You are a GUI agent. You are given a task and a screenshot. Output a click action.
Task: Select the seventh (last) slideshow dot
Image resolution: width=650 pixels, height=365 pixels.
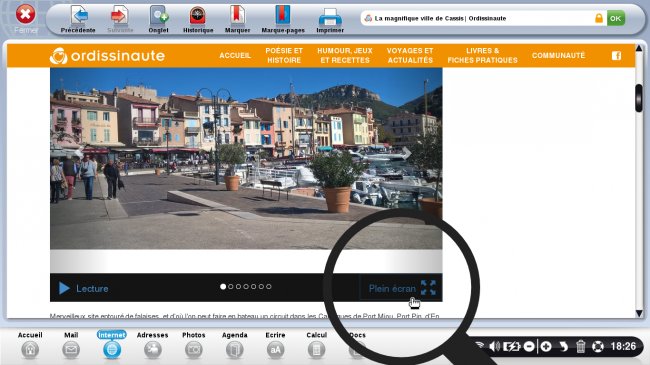point(269,287)
